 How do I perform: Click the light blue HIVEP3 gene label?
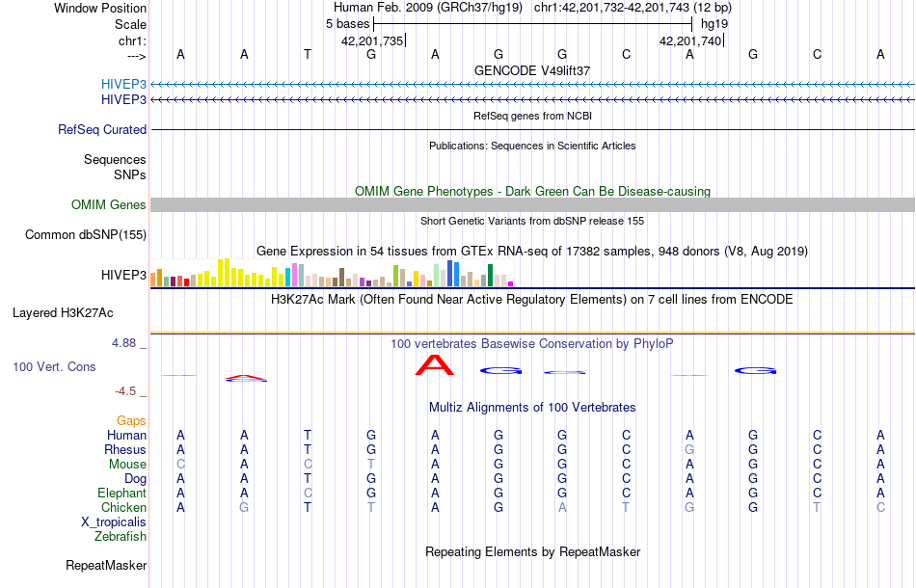123,84
